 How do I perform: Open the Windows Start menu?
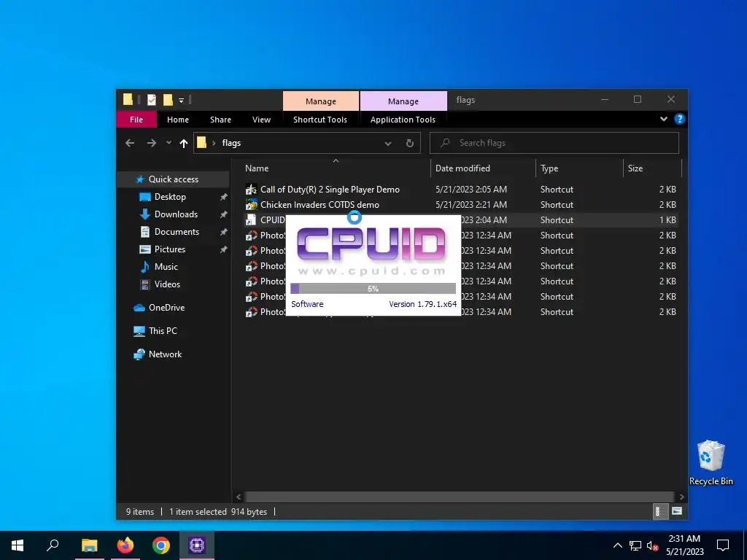pyautogui.click(x=18, y=545)
